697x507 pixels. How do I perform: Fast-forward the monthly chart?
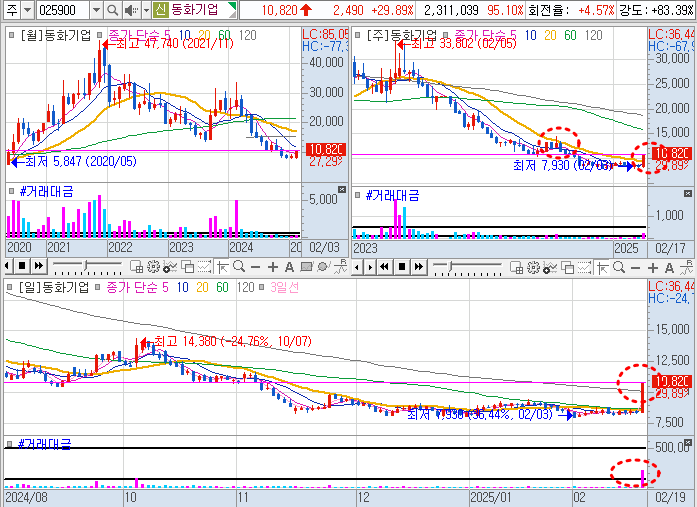39,266
